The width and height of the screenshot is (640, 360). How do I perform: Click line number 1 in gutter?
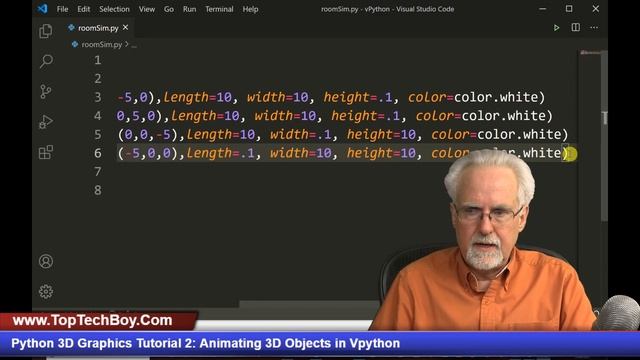click(x=98, y=60)
